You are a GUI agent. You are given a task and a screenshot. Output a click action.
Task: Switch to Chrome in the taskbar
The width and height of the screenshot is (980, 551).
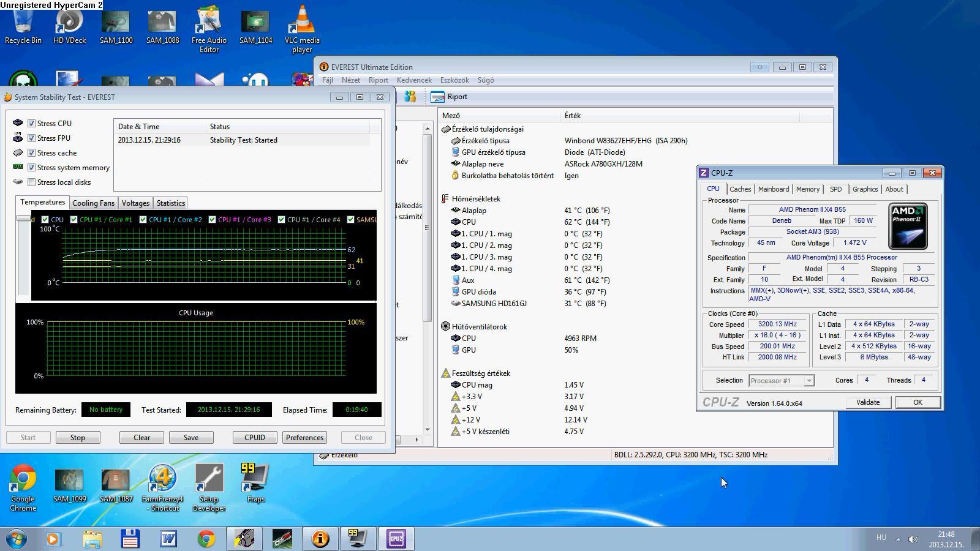click(206, 539)
